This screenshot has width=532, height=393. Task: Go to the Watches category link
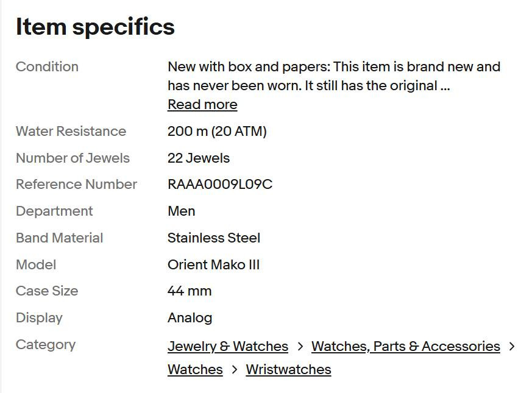click(x=195, y=369)
